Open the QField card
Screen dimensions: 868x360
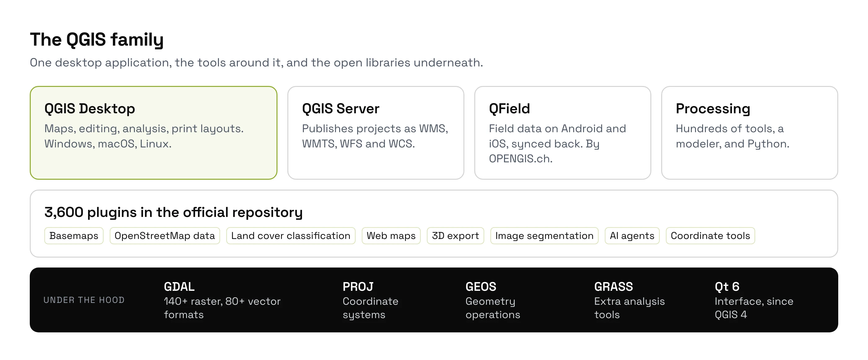[563, 133]
